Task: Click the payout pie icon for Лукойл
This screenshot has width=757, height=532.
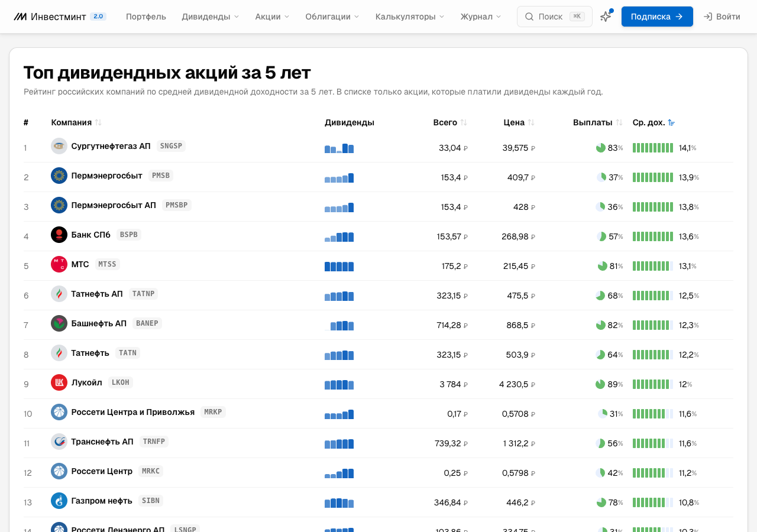Action: pyautogui.click(x=600, y=384)
